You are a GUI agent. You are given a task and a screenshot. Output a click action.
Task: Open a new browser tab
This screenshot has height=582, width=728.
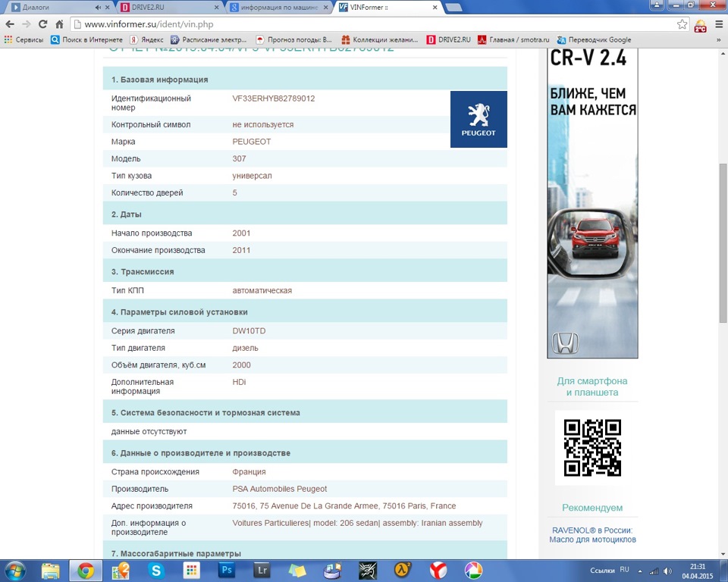(453, 8)
